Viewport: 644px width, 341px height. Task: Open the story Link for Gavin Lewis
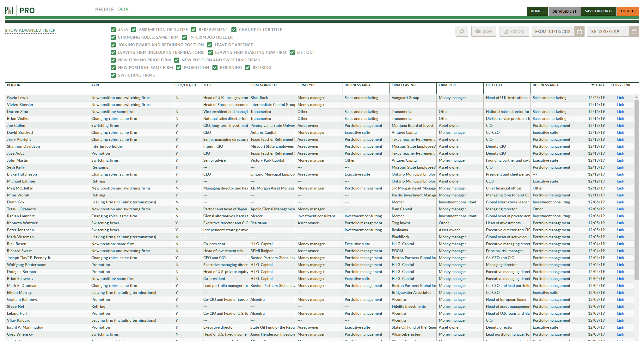tap(620, 98)
